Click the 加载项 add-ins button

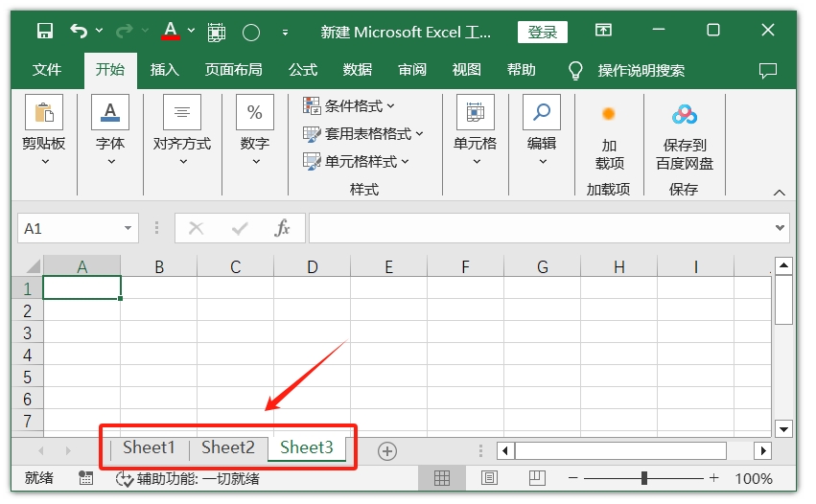click(x=609, y=138)
